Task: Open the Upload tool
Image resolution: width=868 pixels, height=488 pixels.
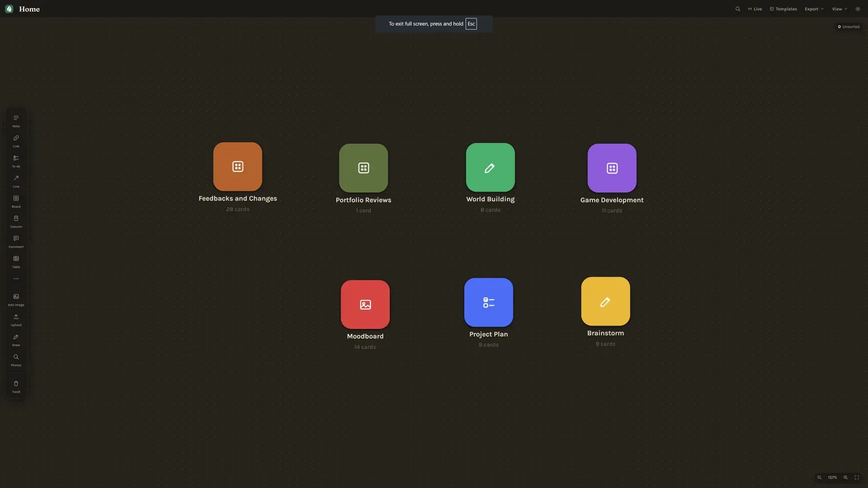Action: point(16,319)
